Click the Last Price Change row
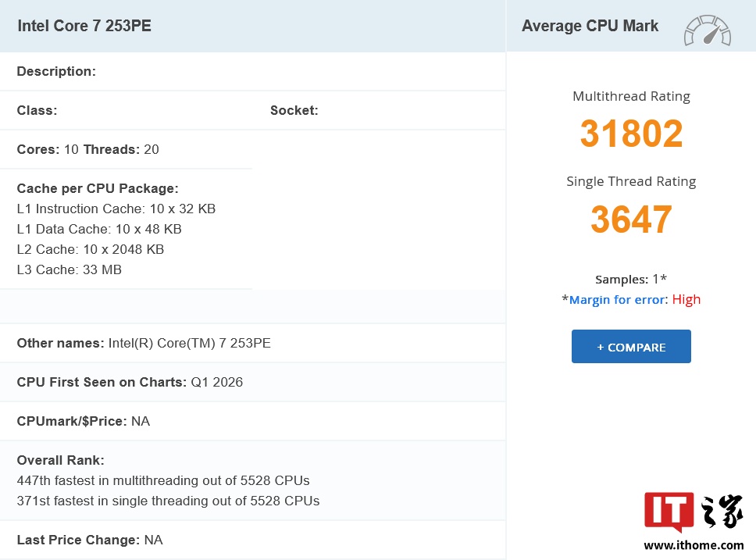 coord(90,540)
